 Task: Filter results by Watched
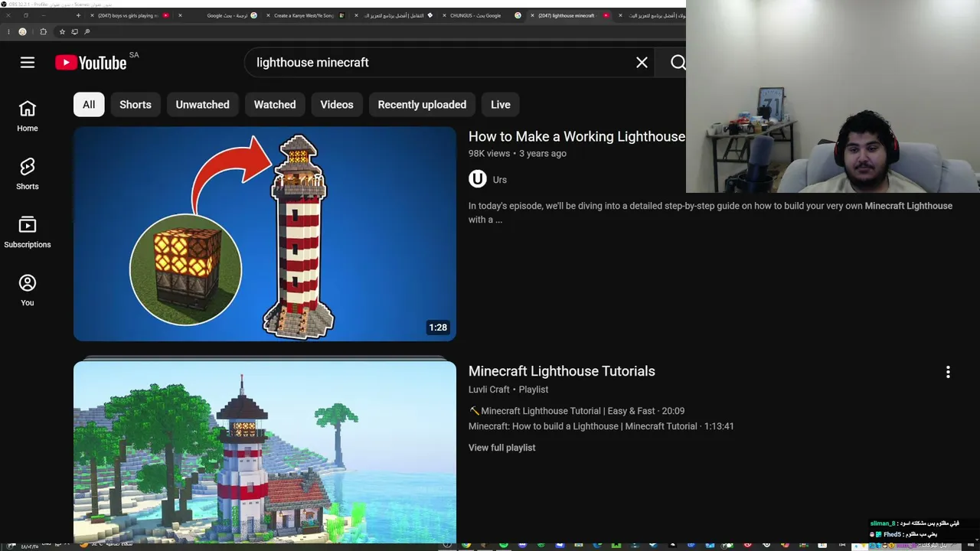(275, 105)
